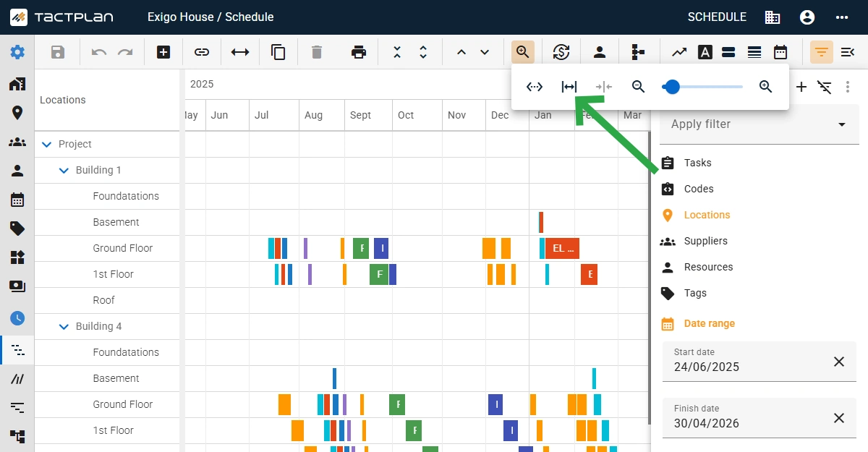This screenshot has height=452, width=868.
Task: Adjust the zoom level slider
Action: [702, 87]
